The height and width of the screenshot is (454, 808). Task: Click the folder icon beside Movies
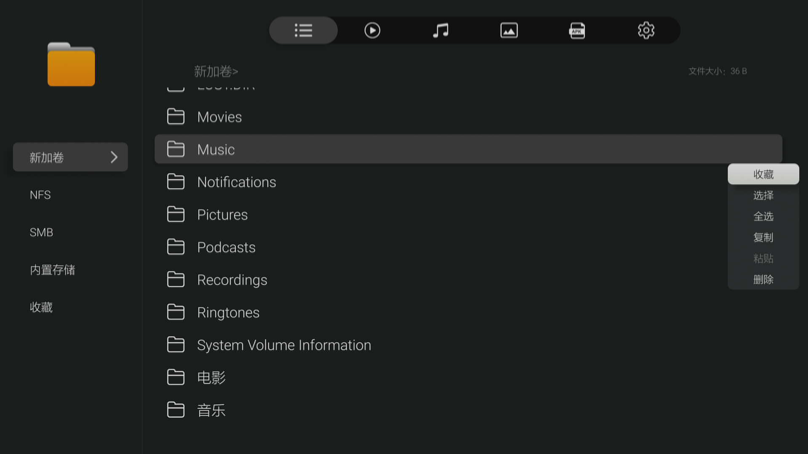click(176, 117)
